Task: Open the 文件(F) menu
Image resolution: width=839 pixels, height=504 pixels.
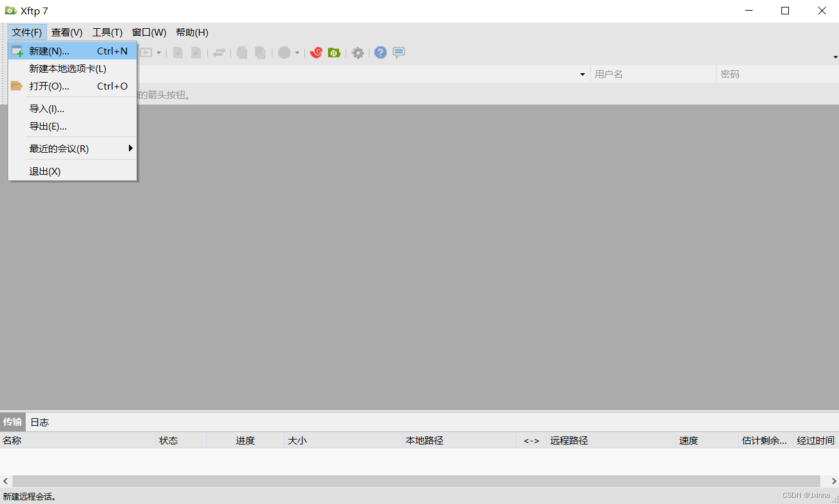Action: 27,33
